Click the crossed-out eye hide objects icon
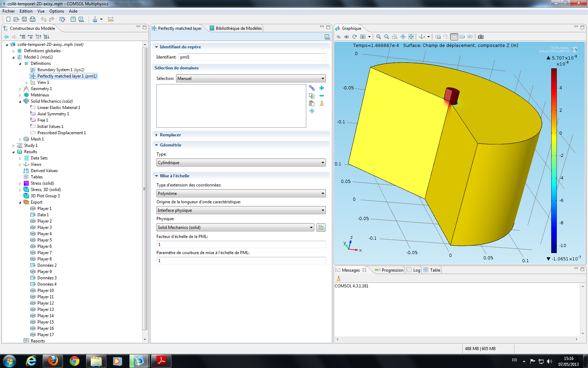Screen dimensions: 588x368 click(x=338, y=37)
